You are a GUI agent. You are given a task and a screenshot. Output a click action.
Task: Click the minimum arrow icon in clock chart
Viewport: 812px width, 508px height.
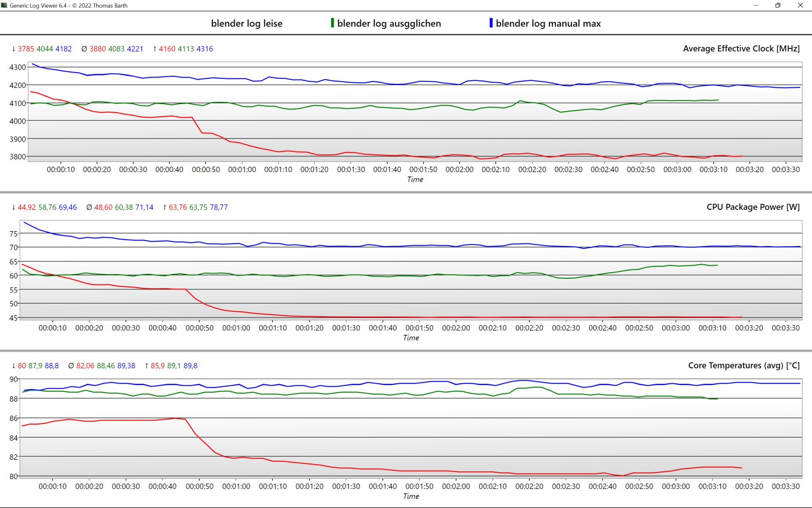[14, 49]
